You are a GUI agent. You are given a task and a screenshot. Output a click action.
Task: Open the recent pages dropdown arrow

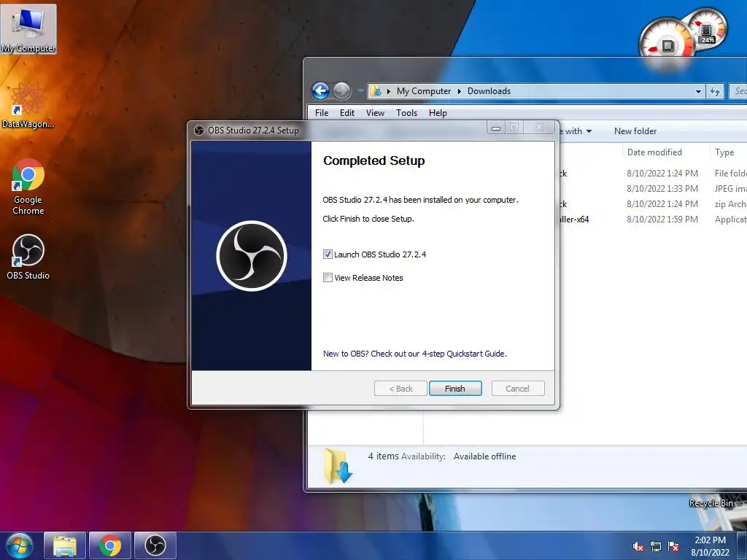click(x=360, y=90)
